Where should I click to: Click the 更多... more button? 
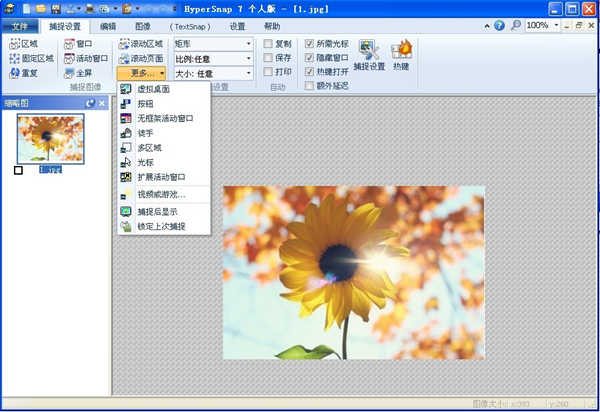(142, 73)
